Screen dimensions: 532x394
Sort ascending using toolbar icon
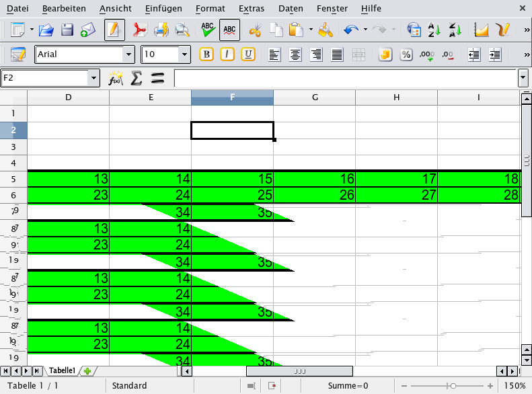click(x=434, y=30)
